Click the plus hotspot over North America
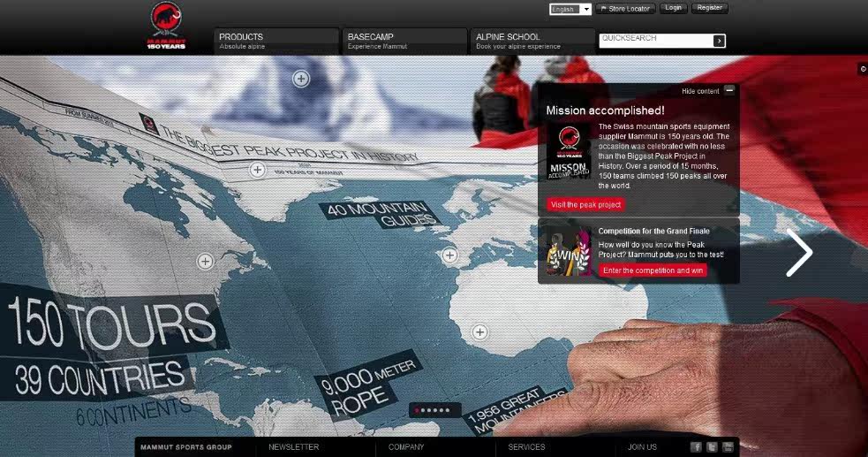 206,262
